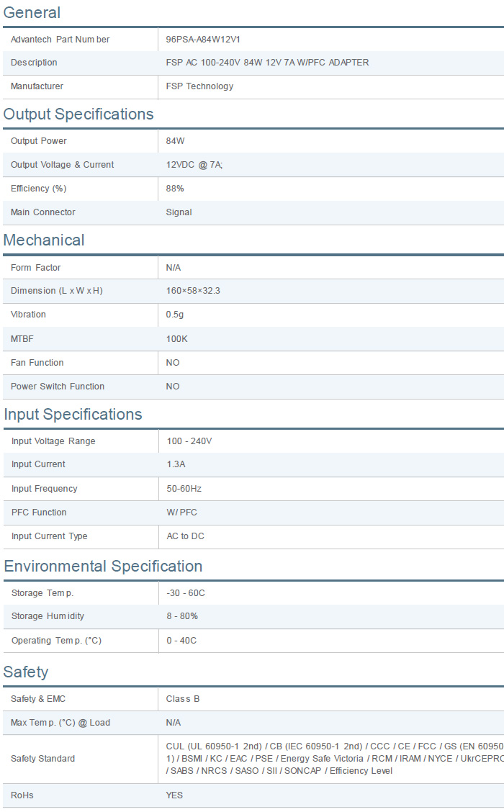Click the W/PFC function value
The height and width of the screenshot is (812, 504).
(181, 513)
